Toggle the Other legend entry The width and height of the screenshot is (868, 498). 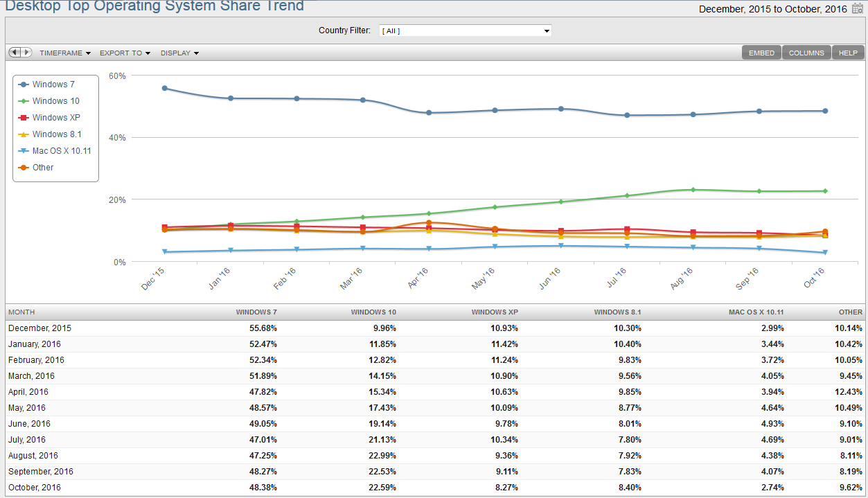point(36,167)
